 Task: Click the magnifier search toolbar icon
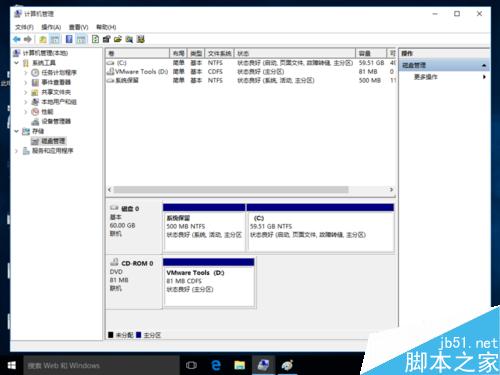[129, 39]
